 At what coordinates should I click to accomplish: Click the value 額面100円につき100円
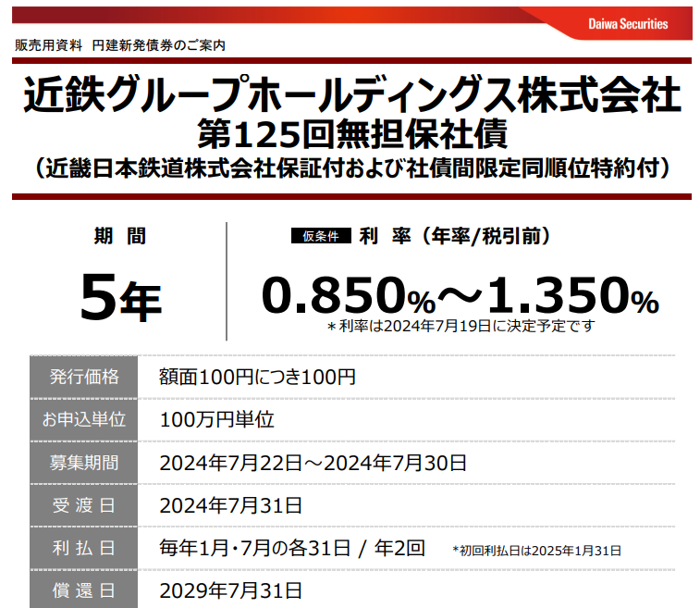(x=257, y=377)
